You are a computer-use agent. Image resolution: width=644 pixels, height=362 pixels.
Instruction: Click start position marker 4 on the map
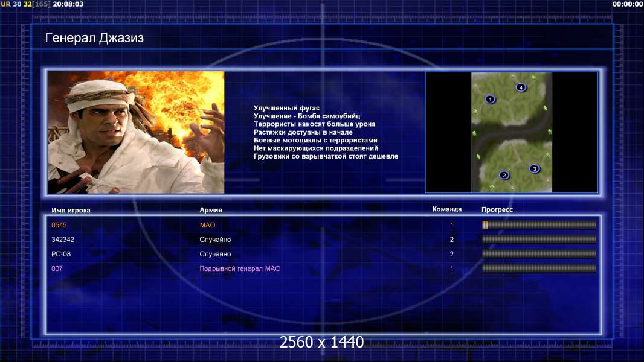click(521, 87)
